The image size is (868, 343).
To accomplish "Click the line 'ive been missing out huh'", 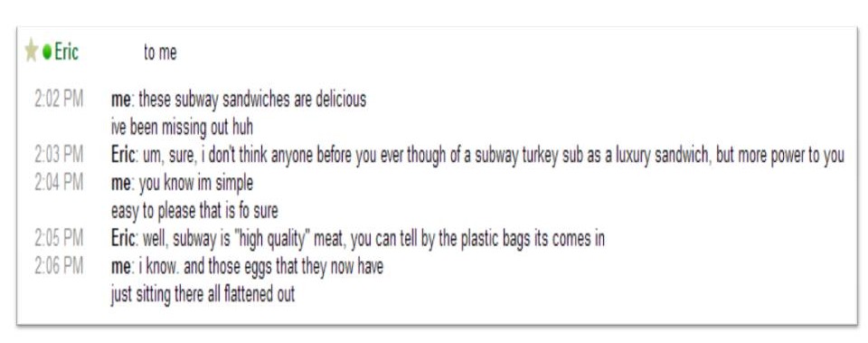I will [x=182, y=128].
